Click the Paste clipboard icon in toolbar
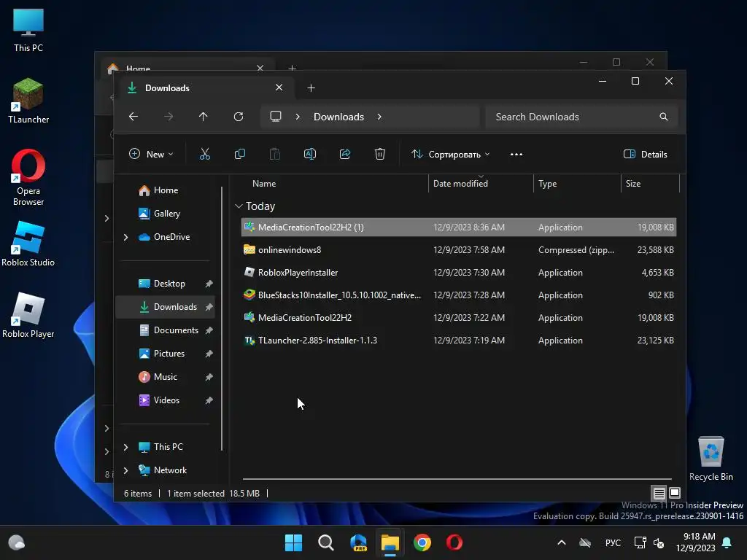The width and height of the screenshot is (747, 560). point(275,154)
